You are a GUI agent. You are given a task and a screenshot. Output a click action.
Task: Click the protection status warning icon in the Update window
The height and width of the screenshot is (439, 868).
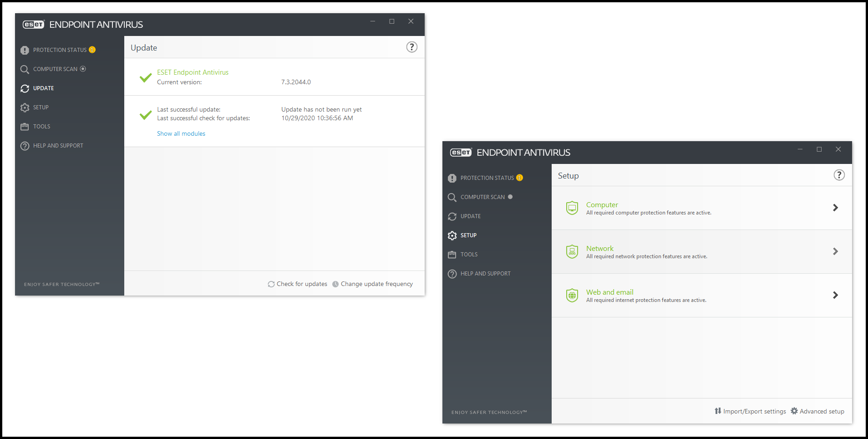point(25,50)
